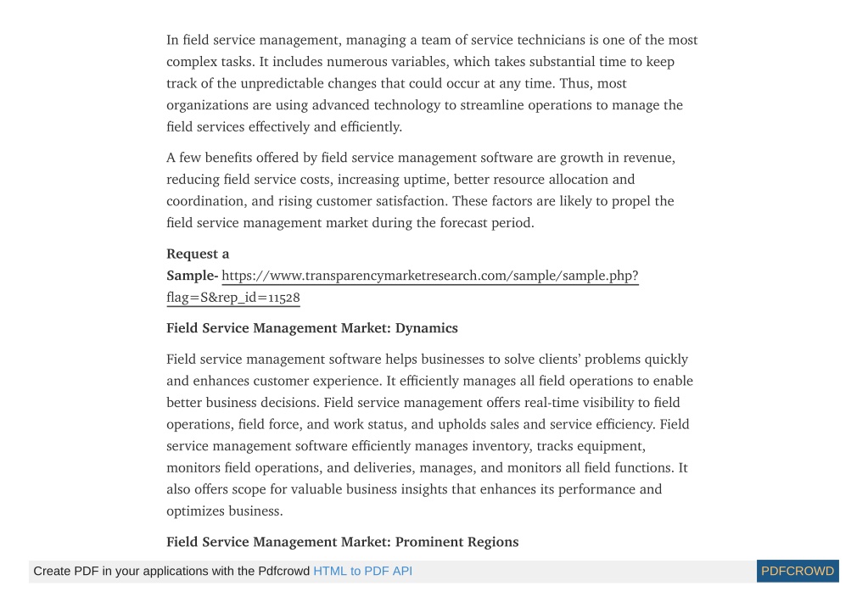The width and height of the screenshot is (868, 614).
Task: Click the 'Field Service Management Market: Prominent Regions' heading
Action: coord(343,542)
